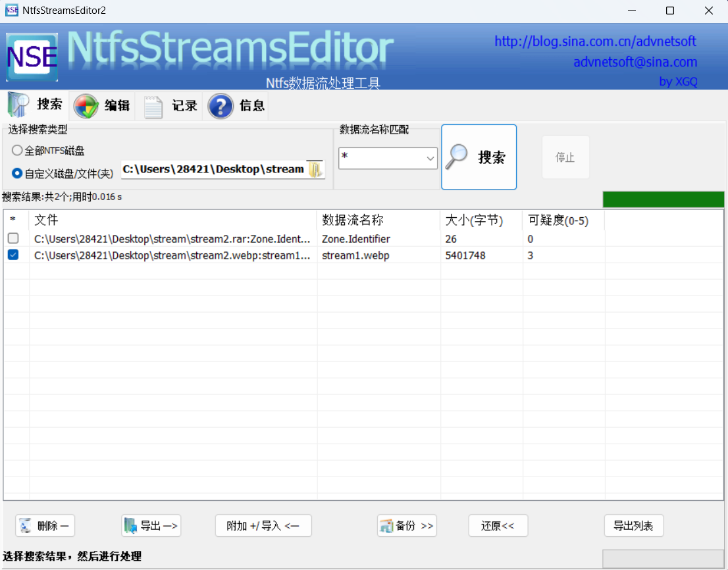Click the export icon on 导出 button
728x570 pixels.
130,526
